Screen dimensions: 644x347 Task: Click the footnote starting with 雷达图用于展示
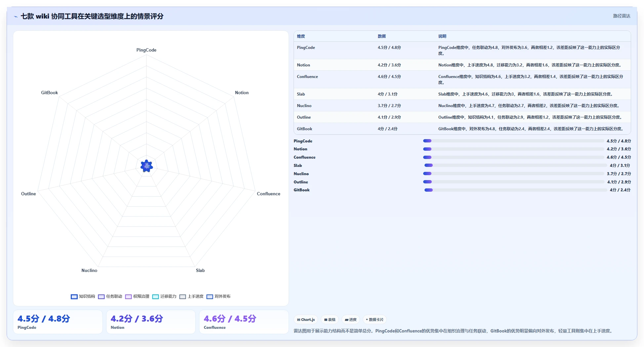pyautogui.click(x=454, y=331)
